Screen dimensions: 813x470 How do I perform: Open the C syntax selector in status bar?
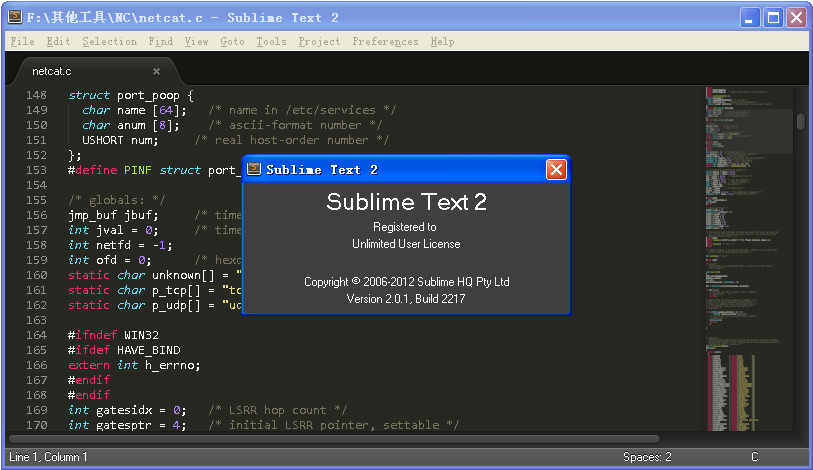tap(754, 457)
